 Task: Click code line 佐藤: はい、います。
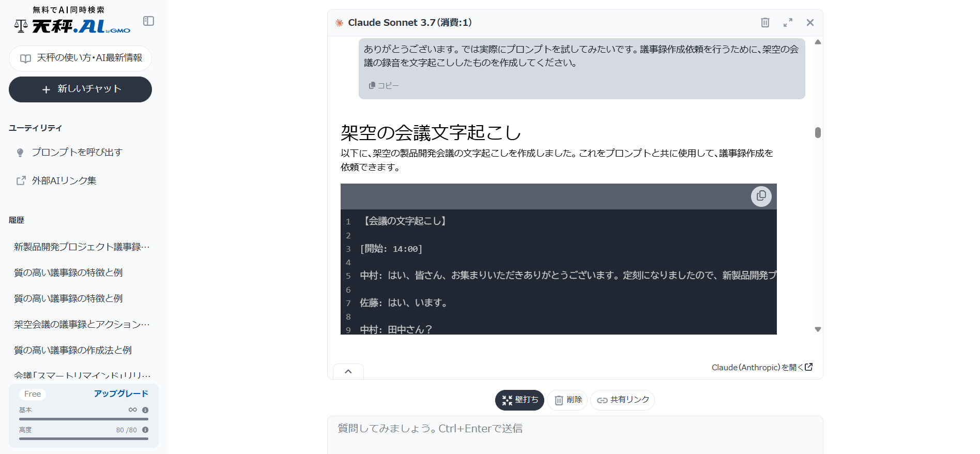coord(405,303)
